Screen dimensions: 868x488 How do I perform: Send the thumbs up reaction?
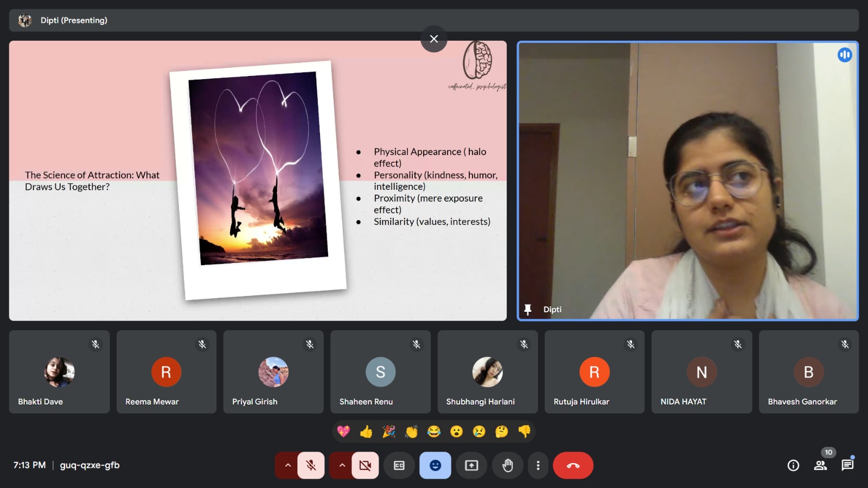[366, 432]
